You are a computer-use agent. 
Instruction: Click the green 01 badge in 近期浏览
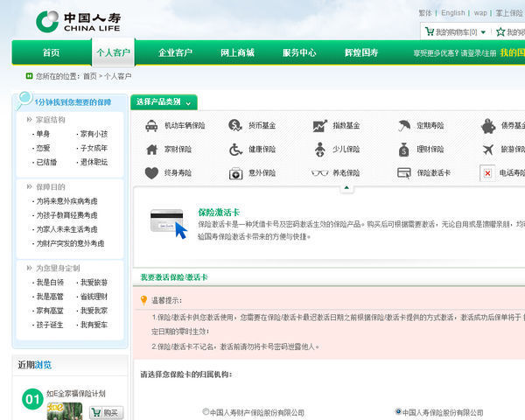[x=32, y=399]
